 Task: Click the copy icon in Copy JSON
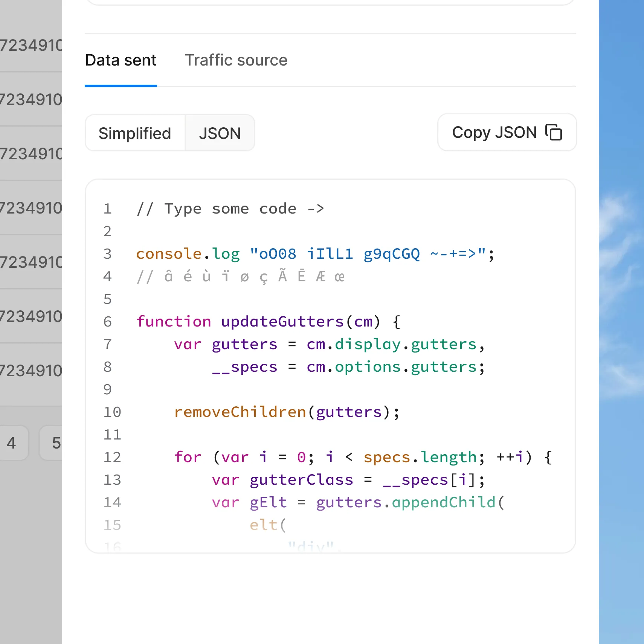coord(553,133)
